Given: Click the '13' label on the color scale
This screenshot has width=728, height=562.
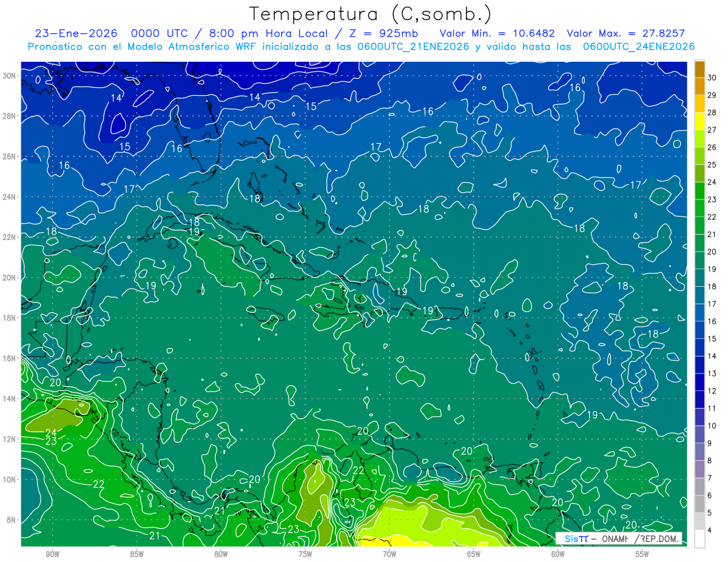Looking at the screenshot, I should [x=712, y=373].
